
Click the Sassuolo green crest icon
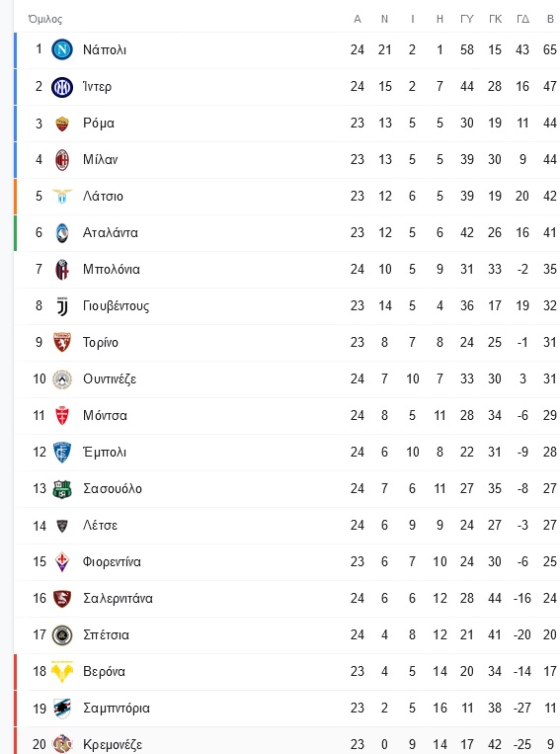62,489
